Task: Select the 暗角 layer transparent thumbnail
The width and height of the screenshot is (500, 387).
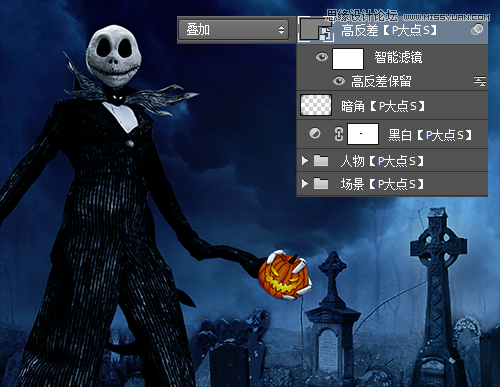Action: [316, 105]
